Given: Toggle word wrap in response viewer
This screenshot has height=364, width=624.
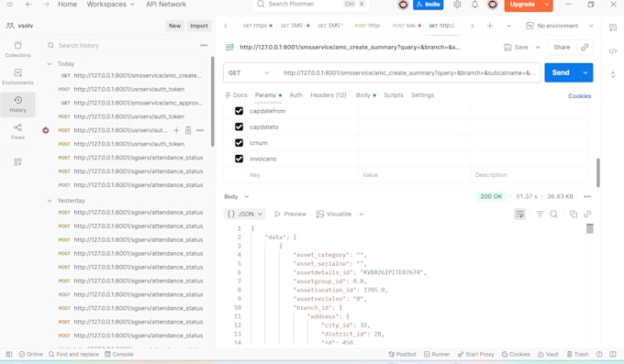Looking at the screenshot, I should tap(519, 214).
